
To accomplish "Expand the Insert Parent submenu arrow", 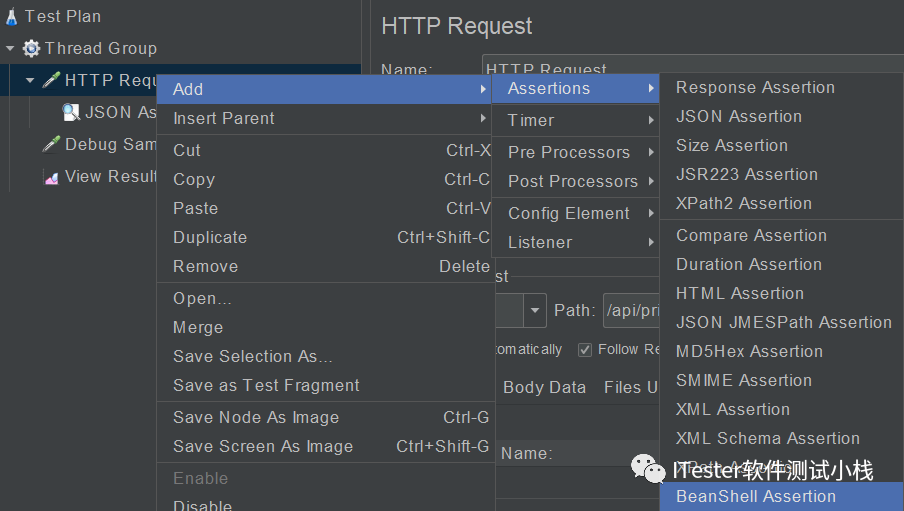I will (x=483, y=118).
